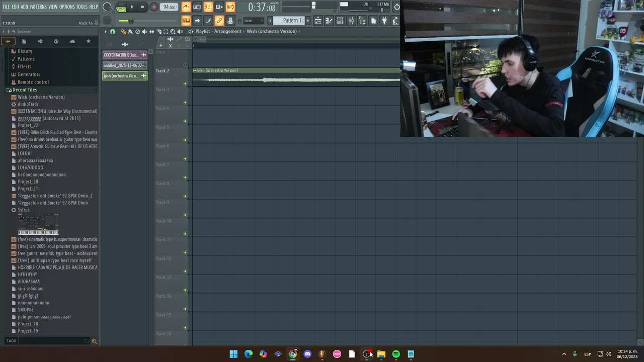Open Spotify from the taskbar
This screenshot has width=644, height=362.
tap(396, 354)
